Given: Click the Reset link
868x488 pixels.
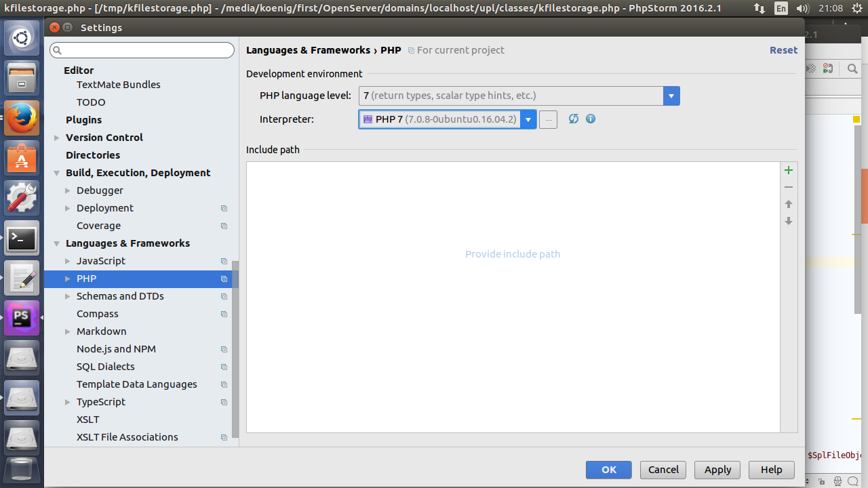Looking at the screenshot, I should point(783,50).
